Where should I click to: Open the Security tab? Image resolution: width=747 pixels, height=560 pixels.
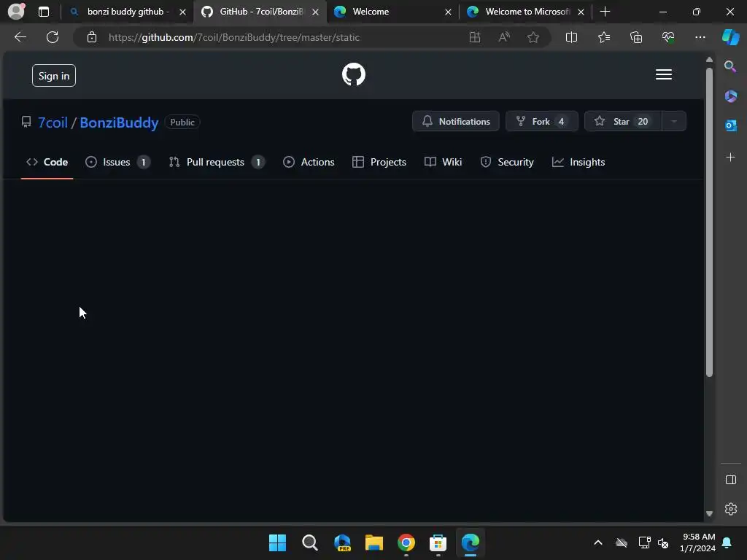point(507,163)
